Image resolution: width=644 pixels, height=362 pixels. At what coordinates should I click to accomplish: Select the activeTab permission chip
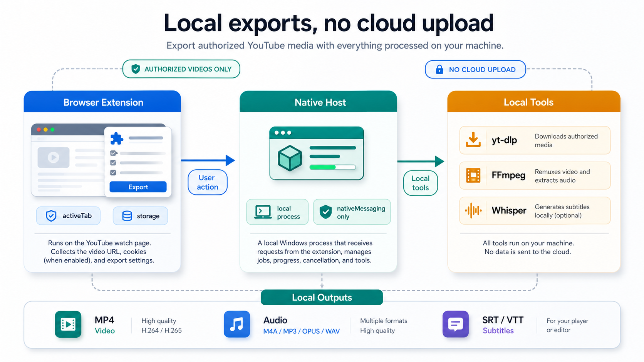(x=69, y=216)
